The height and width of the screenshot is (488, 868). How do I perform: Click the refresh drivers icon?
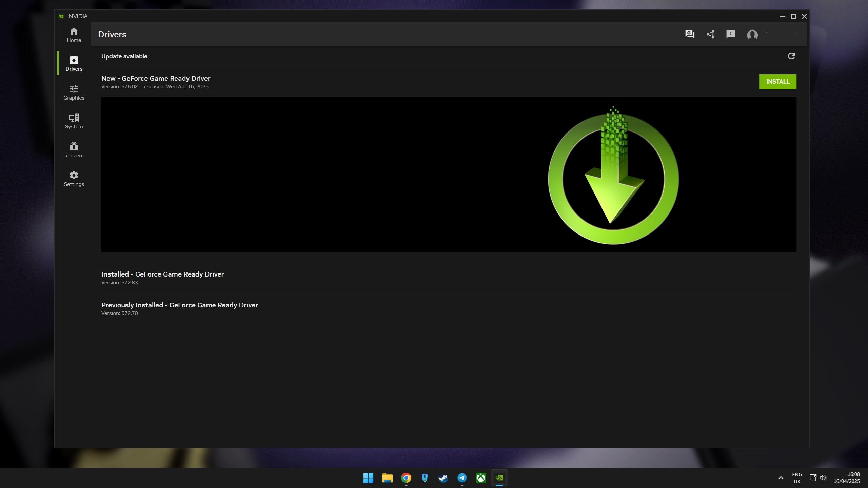point(791,56)
